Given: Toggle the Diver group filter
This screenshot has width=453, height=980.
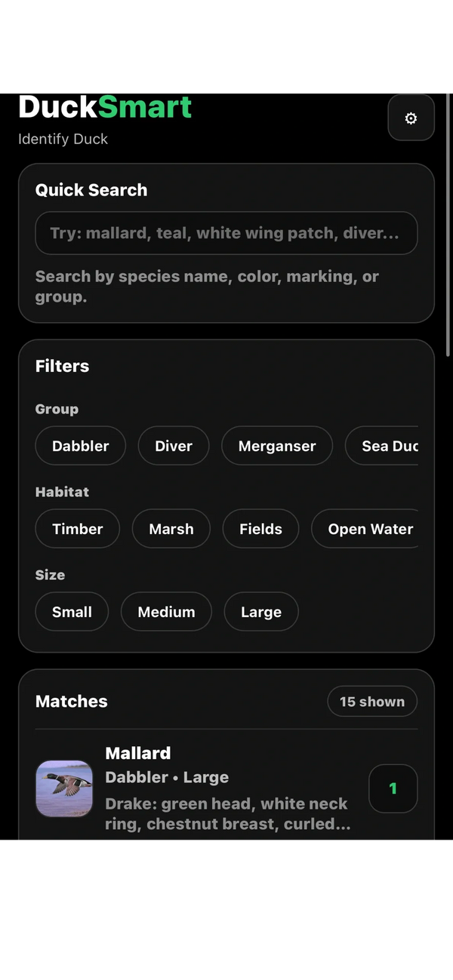Looking at the screenshot, I should (x=174, y=446).
